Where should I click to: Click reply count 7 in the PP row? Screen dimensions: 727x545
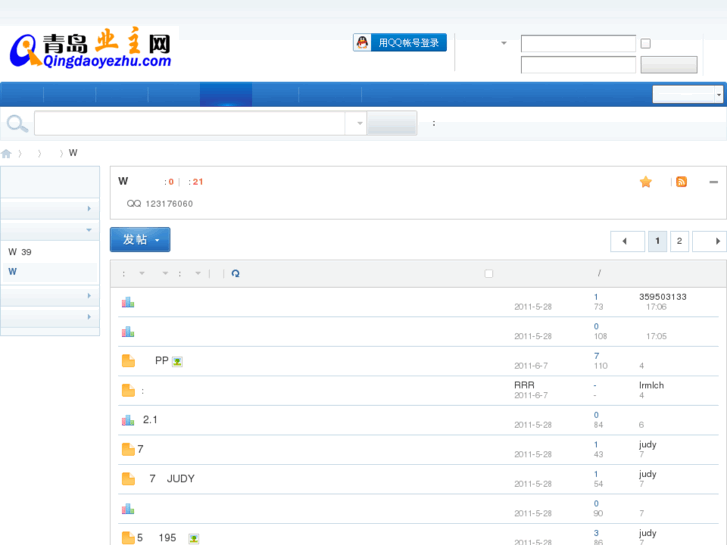pyautogui.click(x=597, y=356)
